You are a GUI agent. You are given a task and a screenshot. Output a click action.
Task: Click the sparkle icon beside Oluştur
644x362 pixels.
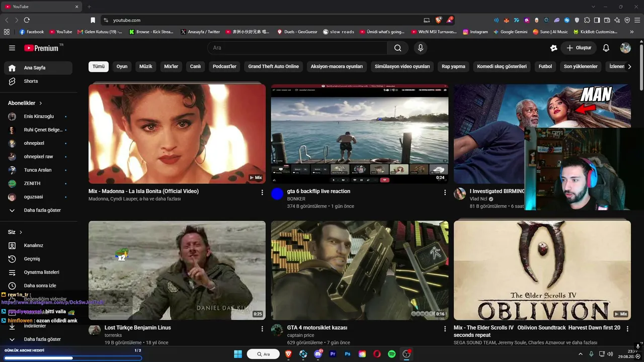tap(553, 48)
